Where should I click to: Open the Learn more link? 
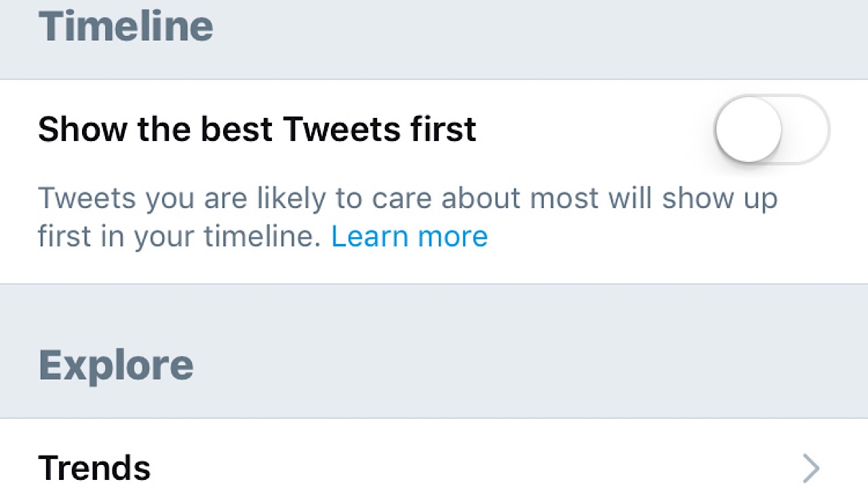click(409, 236)
